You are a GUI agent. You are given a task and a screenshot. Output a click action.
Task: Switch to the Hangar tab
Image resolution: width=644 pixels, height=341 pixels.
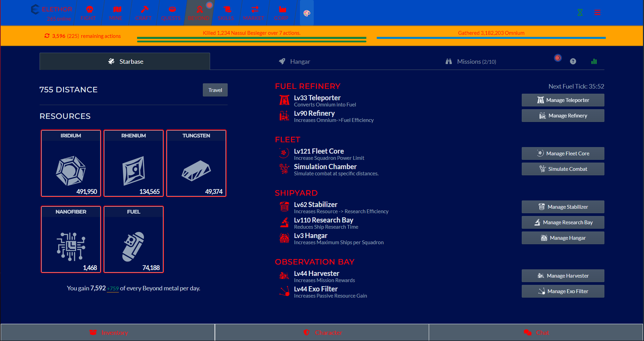click(294, 61)
